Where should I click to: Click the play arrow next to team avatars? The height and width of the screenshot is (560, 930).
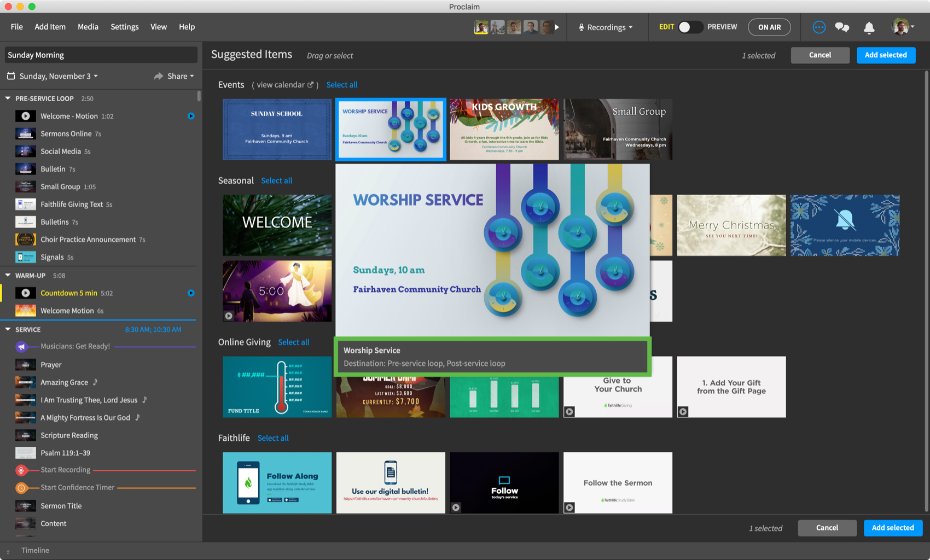pyautogui.click(x=557, y=27)
